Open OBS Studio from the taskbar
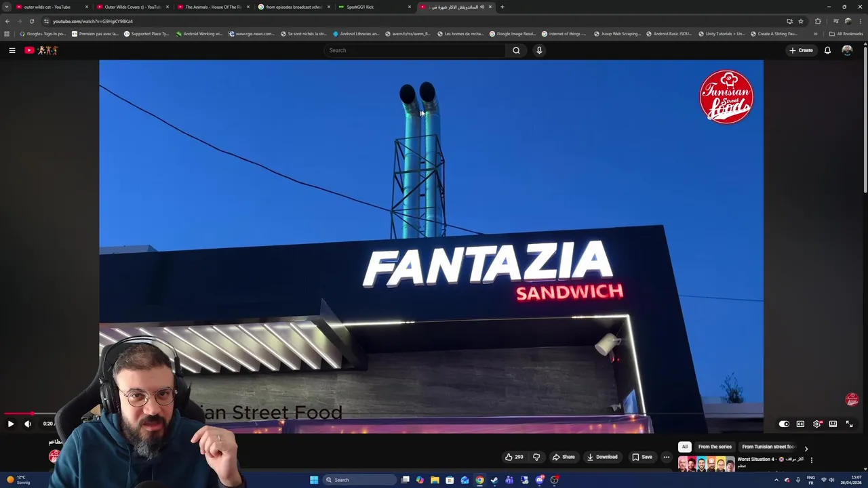This screenshot has width=868, height=488. click(554, 480)
